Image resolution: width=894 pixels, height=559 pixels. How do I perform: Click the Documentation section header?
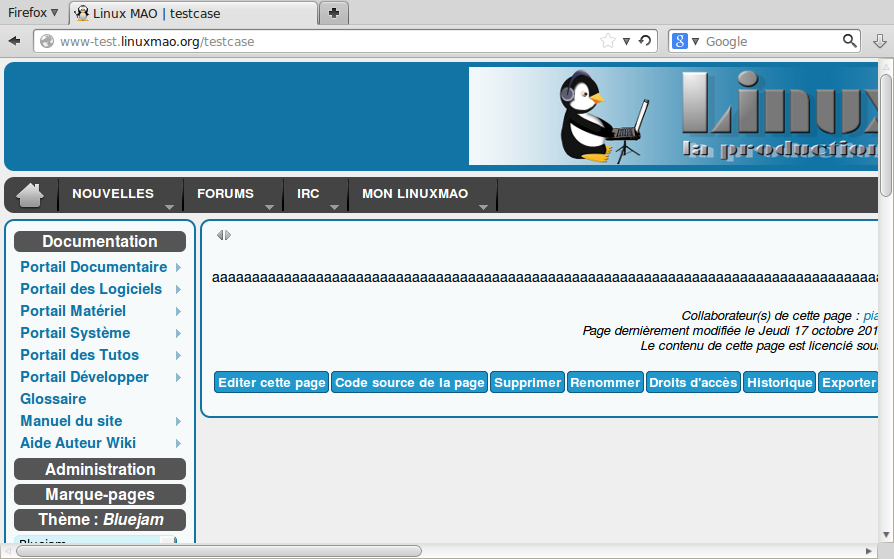point(100,241)
